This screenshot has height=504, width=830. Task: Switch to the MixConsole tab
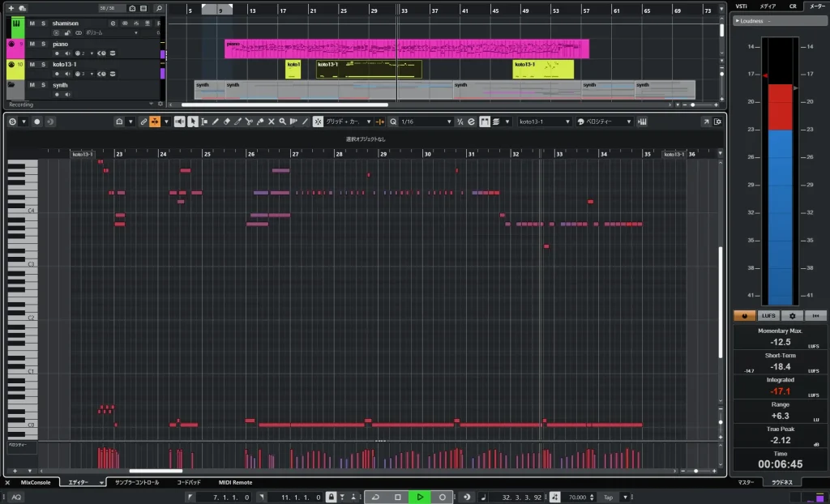click(x=35, y=482)
